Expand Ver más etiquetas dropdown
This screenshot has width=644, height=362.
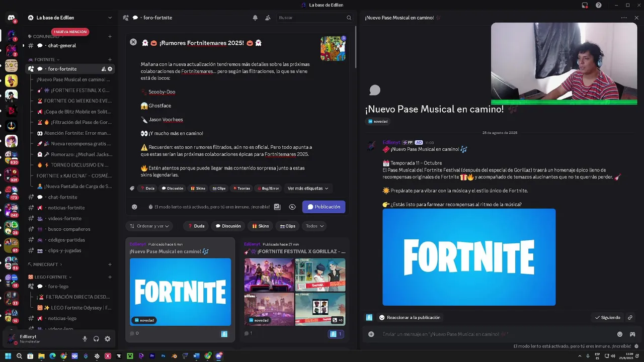pos(308,189)
